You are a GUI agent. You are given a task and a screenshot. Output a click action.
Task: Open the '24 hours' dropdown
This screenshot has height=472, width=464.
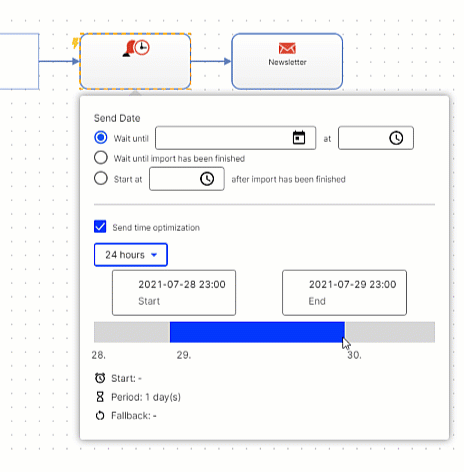(131, 255)
